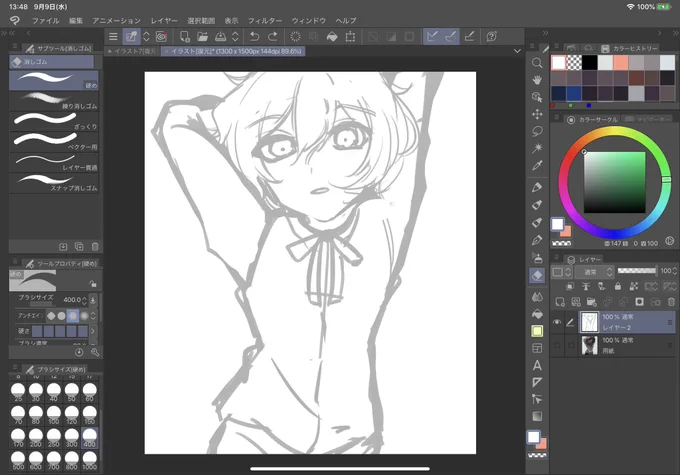This screenshot has width=680, height=475.
Task: Click the layer opacity 100 stepper
Action: click(674, 271)
